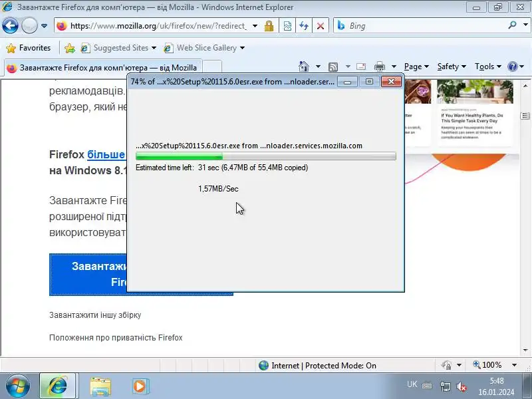Open the Safety menu
This screenshot has height=399, width=532.
pos(452,66)
